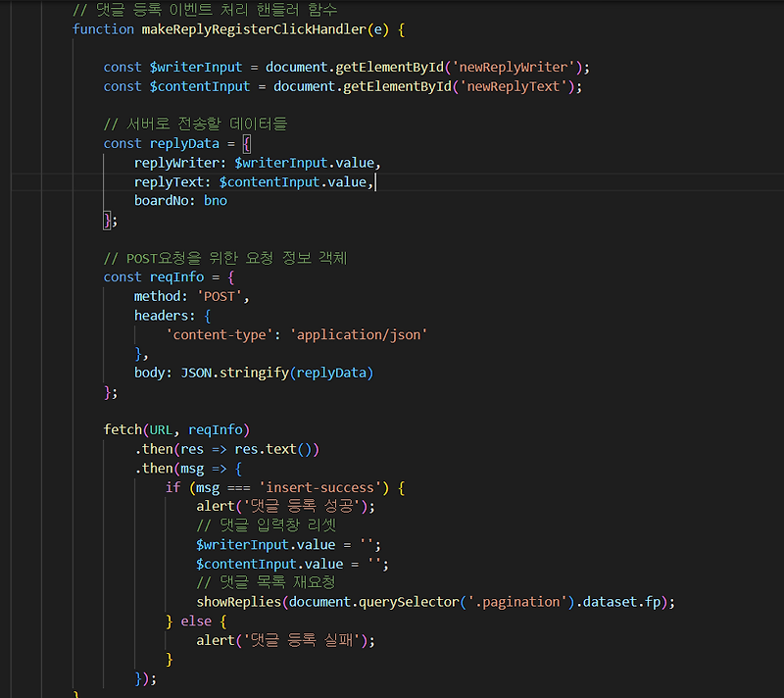Click the bno variable reference

[x=215, y=200]
